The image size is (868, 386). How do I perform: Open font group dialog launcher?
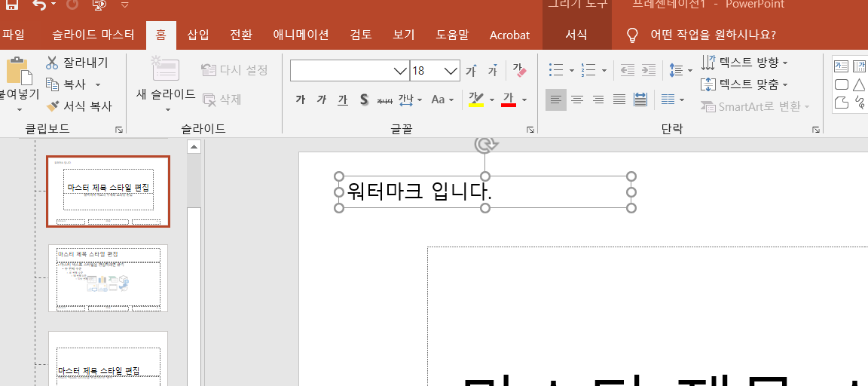(x=530, y=130)
